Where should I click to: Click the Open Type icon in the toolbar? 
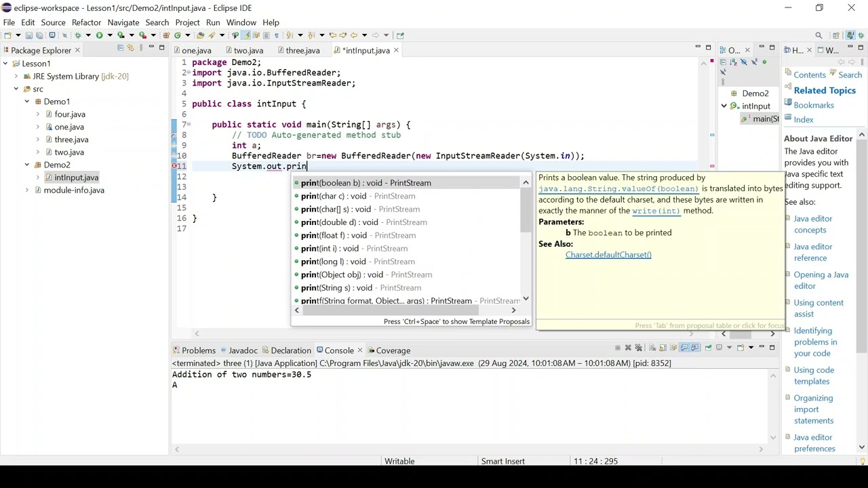tap(200, 35)
